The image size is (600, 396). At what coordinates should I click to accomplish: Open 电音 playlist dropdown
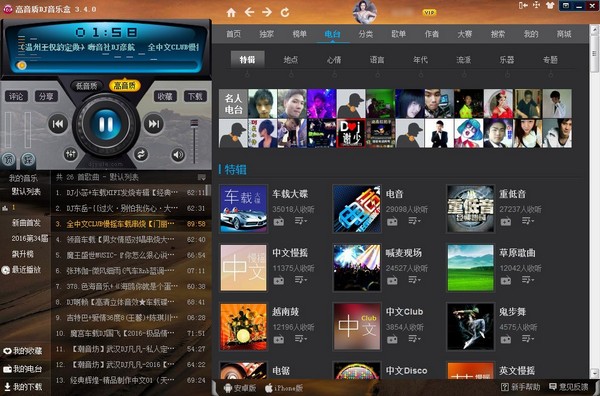[x=414, y=221]
